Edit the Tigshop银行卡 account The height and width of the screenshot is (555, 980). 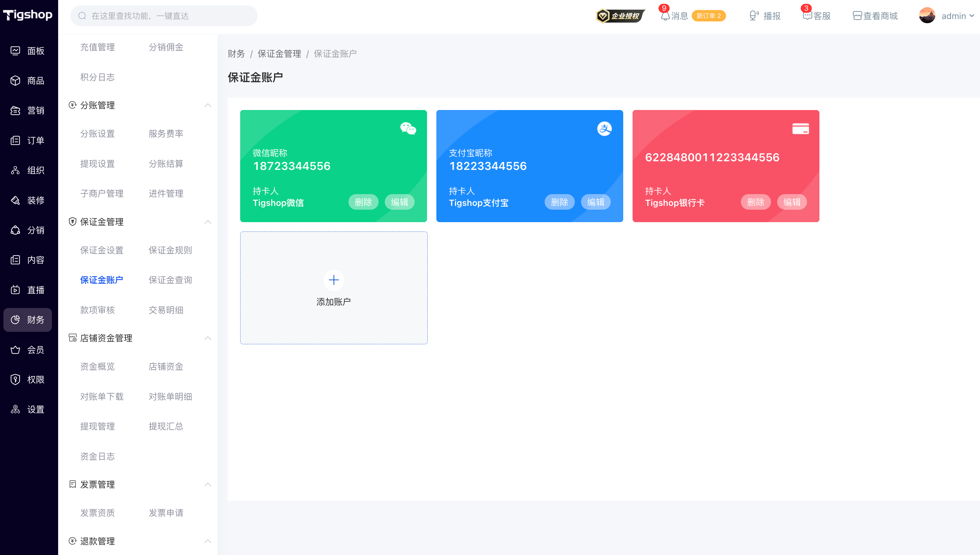pos(792,202)
